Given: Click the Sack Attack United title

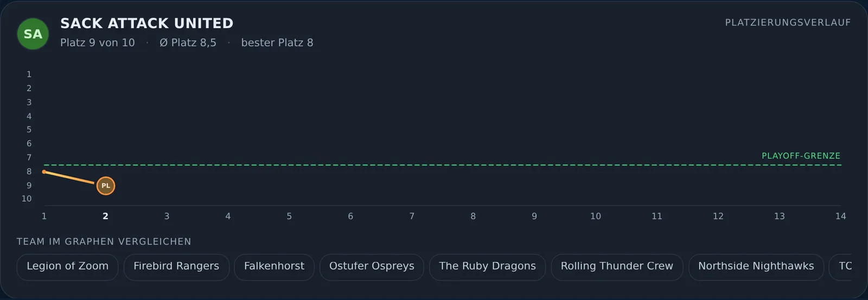Looking at the screenshot, I should [147, 23].
